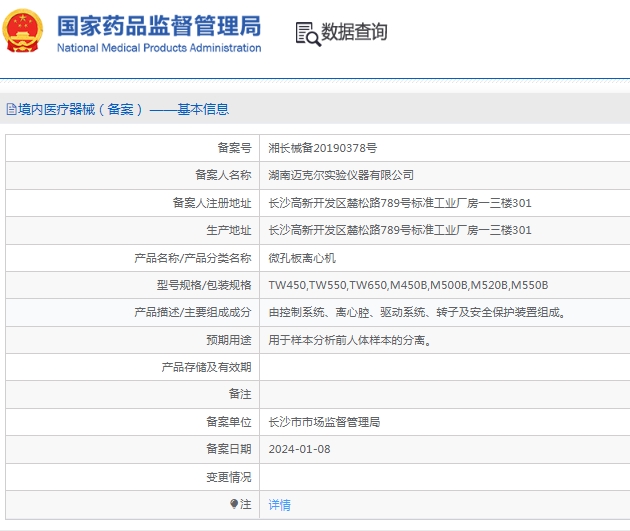Image resolution: width=630 pixels, height=531 pixels.
Task: Select the authority 长沙市市场监督管理局
Action: pos(324,422)
